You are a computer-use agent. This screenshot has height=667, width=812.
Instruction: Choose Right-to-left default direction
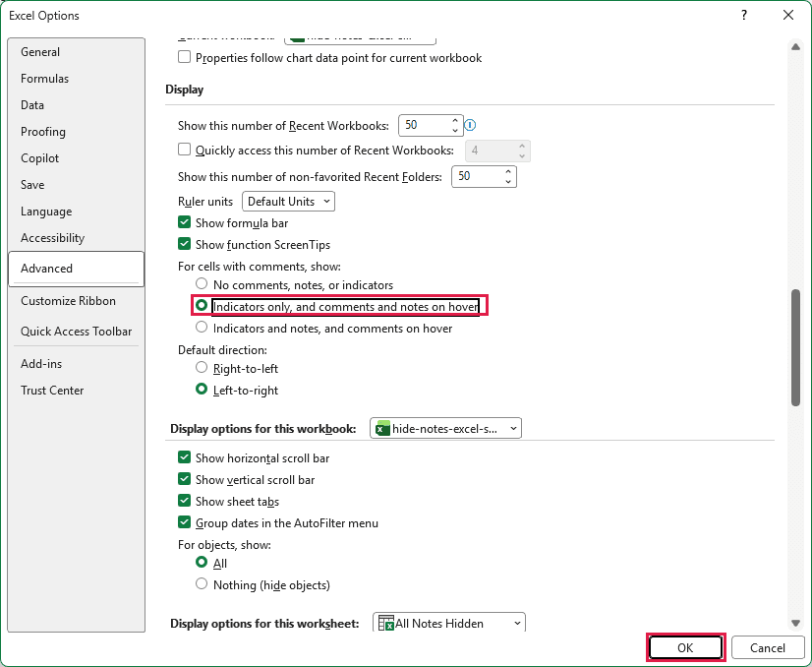pos(202,368)
